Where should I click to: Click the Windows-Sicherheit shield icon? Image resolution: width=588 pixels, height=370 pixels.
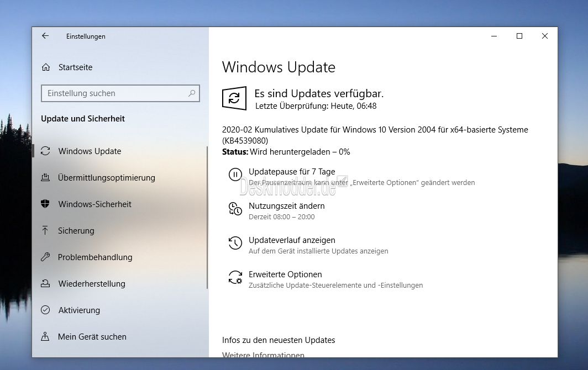[45, 204]
